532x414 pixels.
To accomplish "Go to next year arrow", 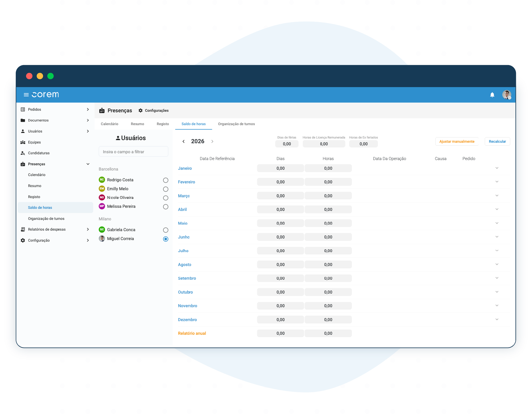I will click(x=212, y=141).
